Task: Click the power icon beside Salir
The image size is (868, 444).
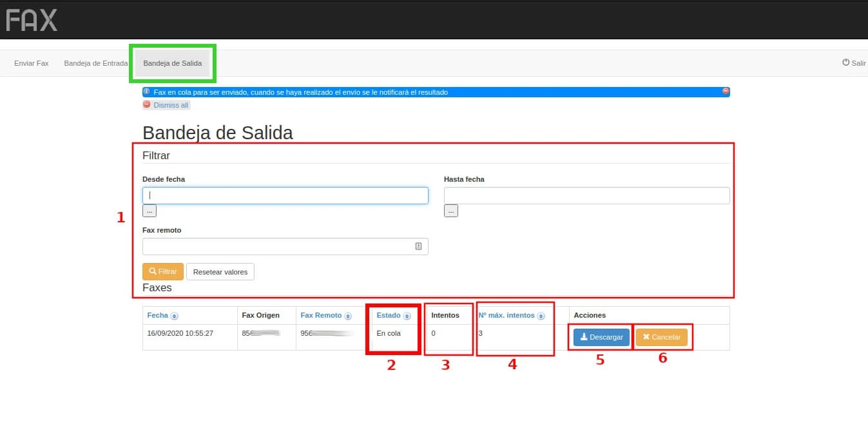Action: pyautogui.click(x=845, y=63)
